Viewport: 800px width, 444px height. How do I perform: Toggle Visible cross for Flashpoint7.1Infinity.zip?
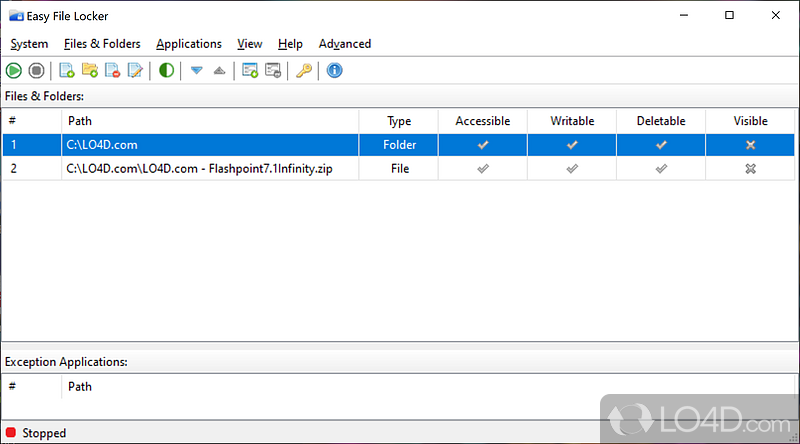click(x=751, y=168)
